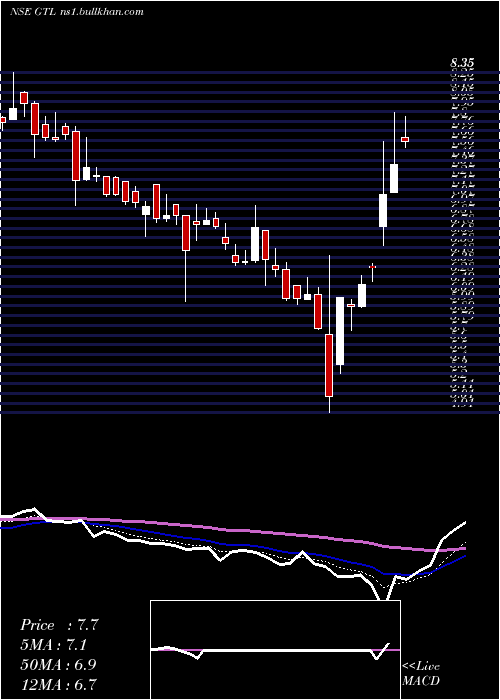
Task: Open the MACD inset chart panel
Action: [x=275, y=650]
